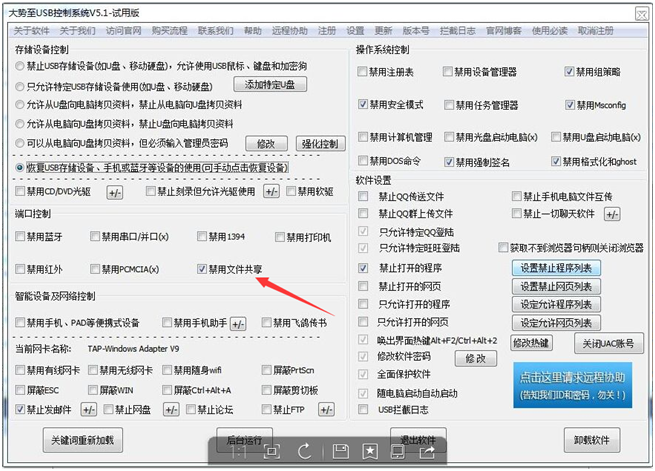Click the star favorite icon
This screenshot has width=655, height=471.
[x=370, y=451]
